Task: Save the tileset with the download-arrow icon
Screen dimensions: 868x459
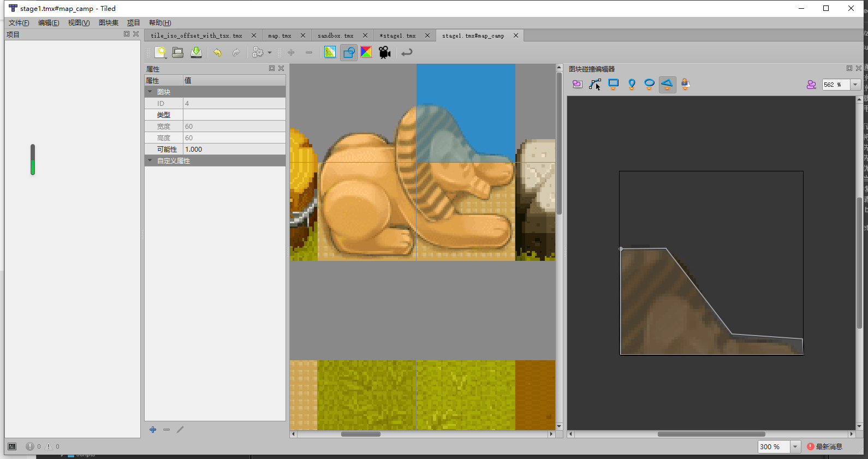Action: point(197,52)
